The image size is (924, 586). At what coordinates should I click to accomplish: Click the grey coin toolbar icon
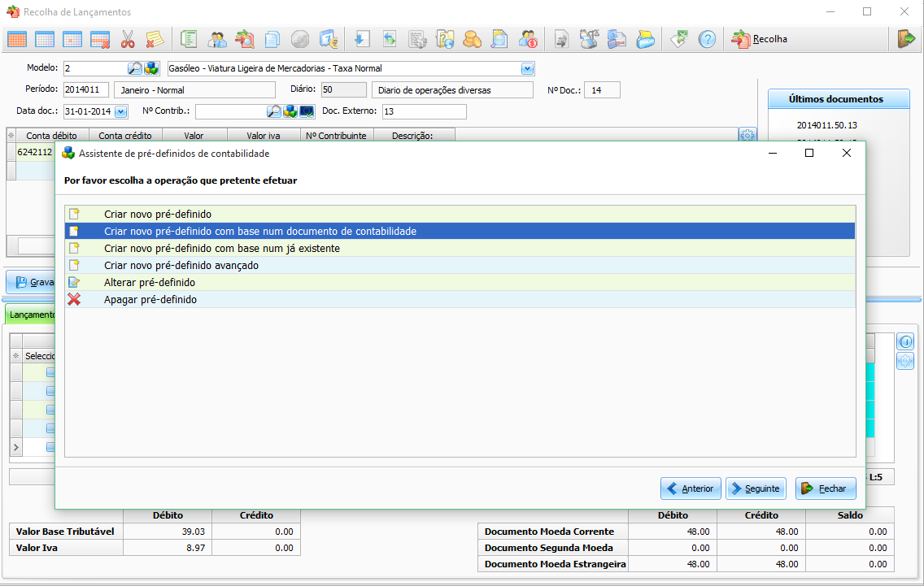pos(300,40)
